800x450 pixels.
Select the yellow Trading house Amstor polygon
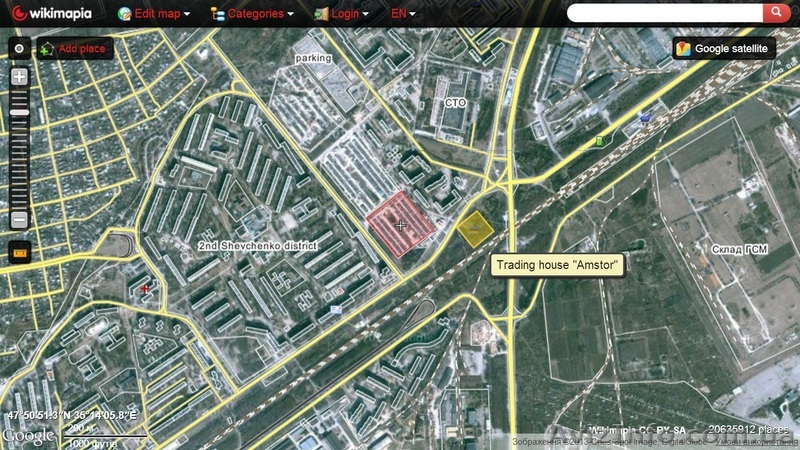[474, 228]
